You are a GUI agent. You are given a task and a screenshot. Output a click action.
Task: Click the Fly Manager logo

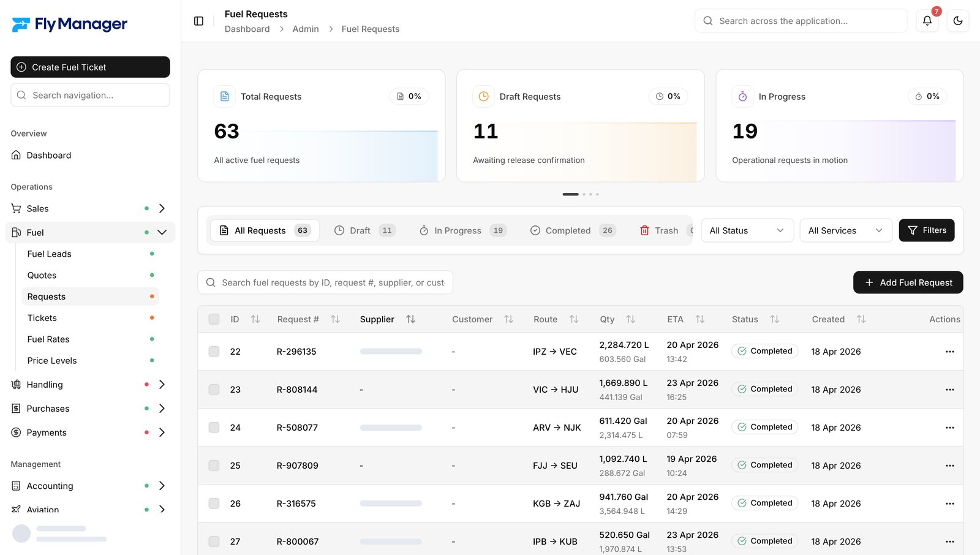pyautogui.click(x=69, y=25)
